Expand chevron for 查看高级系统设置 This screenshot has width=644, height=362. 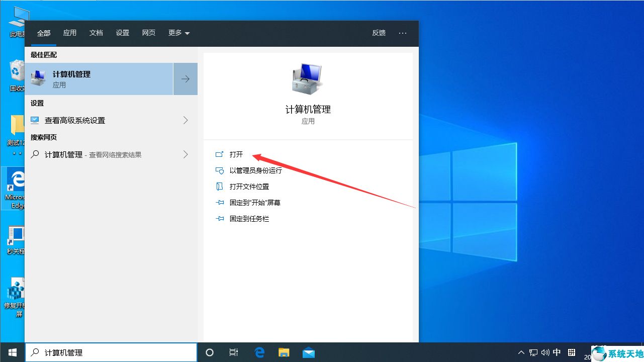(186, 120)
